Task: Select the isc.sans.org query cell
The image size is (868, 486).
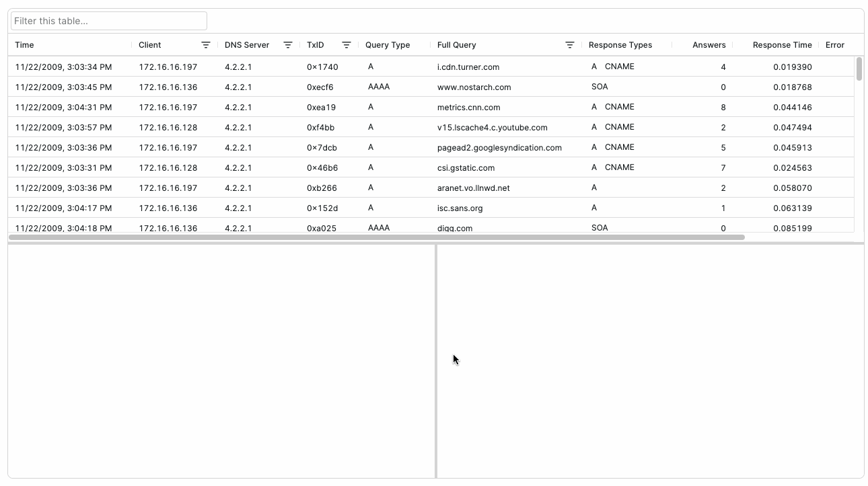Action: (x=460, y=208)
